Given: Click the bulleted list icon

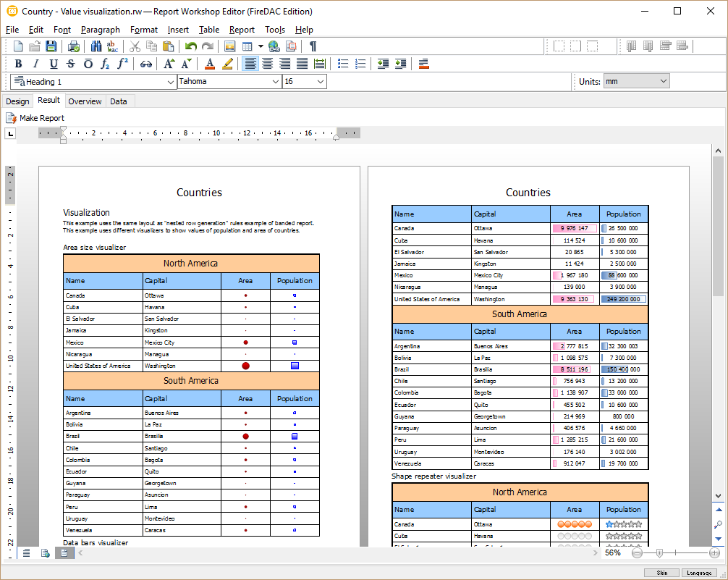Looking at the screenshot, I should (x=343, y=64).
